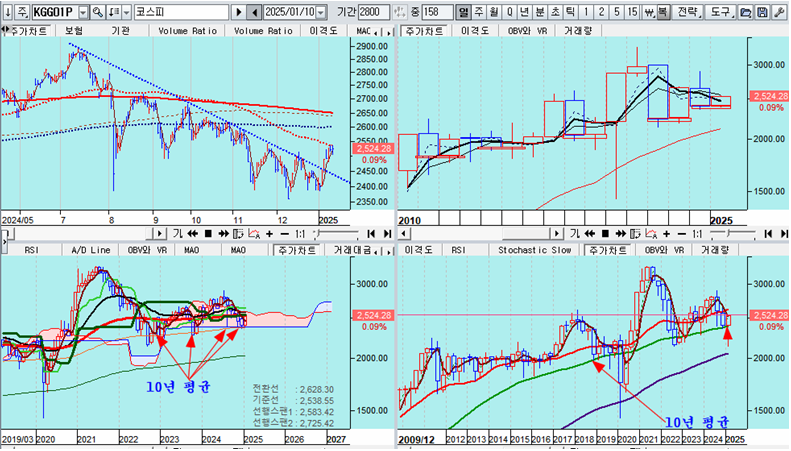Open the 주 market type dropdown button
Viewport: 791px width, 451px height.
23,12
